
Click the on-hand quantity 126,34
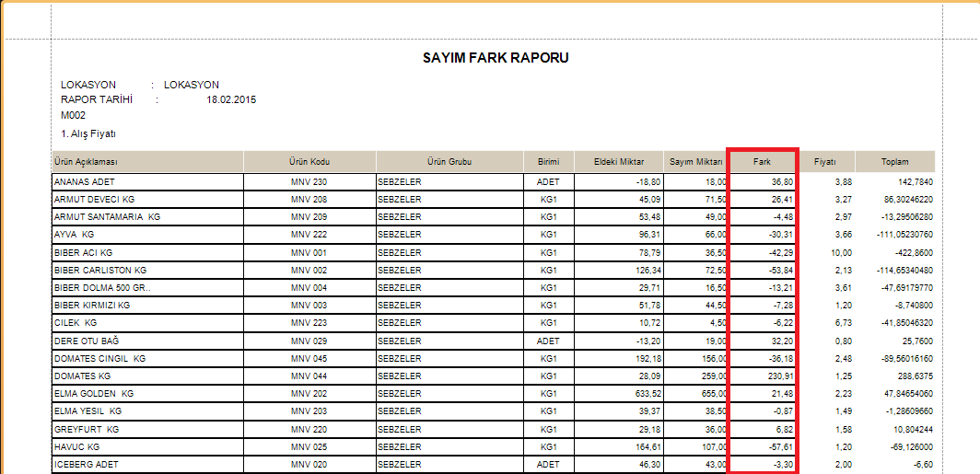(x=647, y=271)
